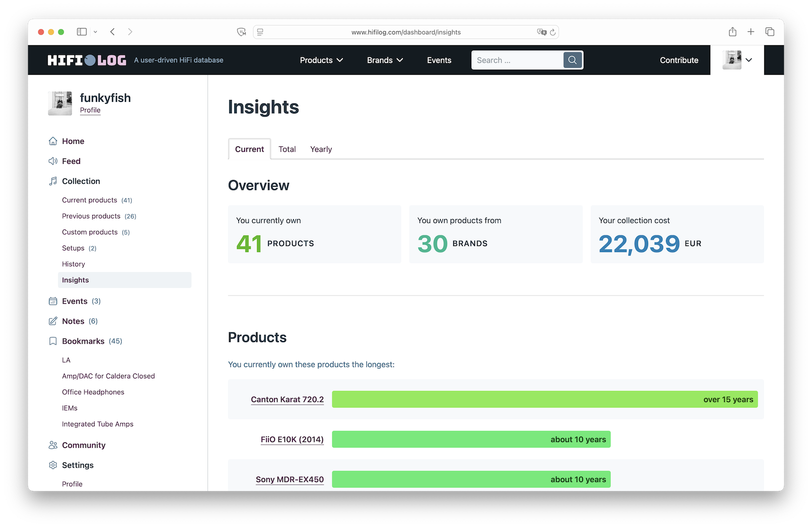
Task: Select the Current tab
Action: click(x=249, y=149)
